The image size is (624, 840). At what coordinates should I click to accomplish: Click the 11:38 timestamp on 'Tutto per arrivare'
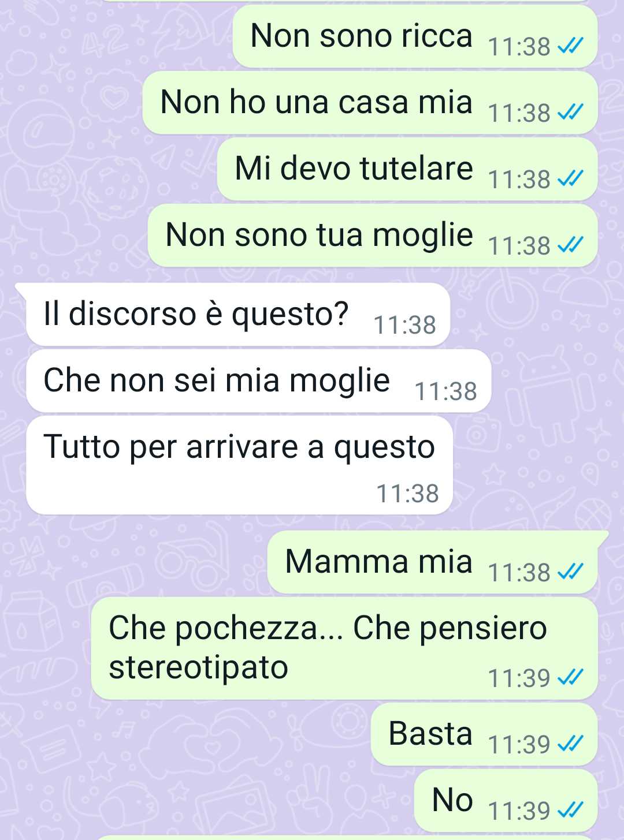(x=407, y=494)
